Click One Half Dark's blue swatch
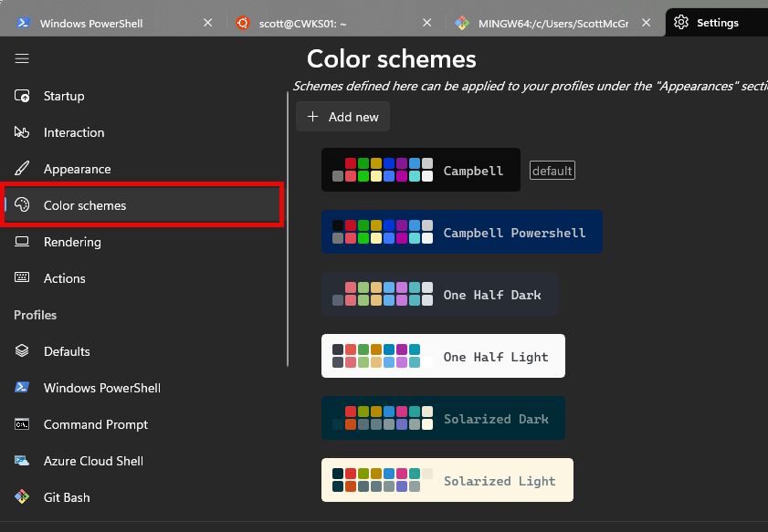The width and height of the screenshot is (768, 532). (389, 287)
